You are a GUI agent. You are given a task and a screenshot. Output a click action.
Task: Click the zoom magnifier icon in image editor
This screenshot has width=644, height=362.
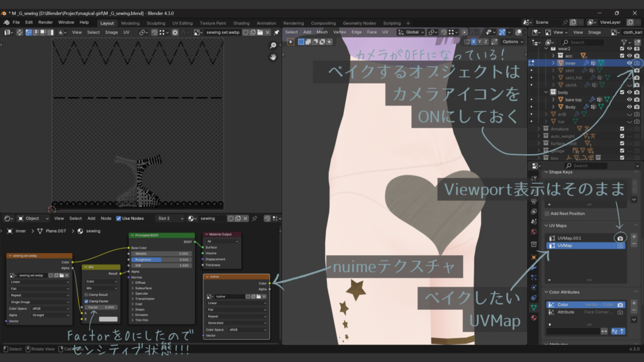point(274,45)
